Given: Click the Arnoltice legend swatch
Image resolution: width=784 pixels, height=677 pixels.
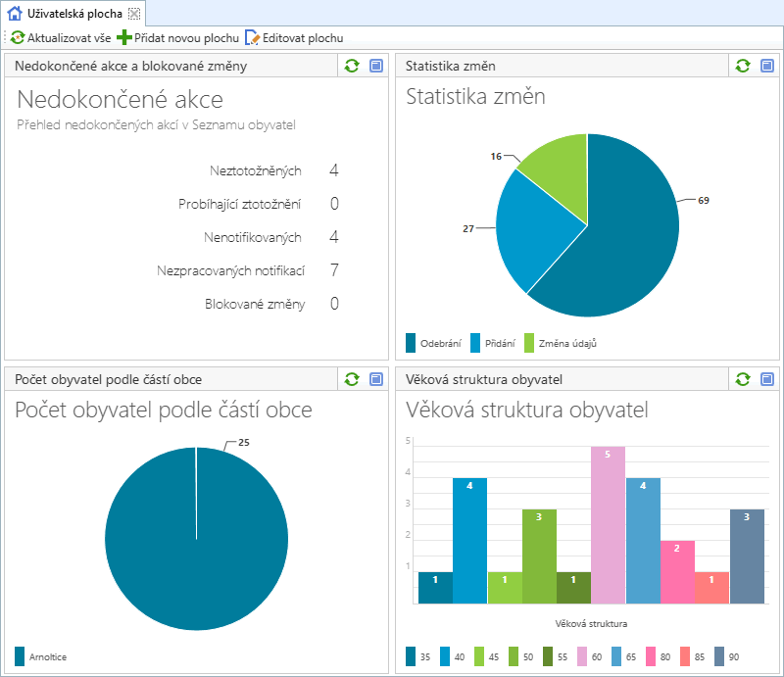Looking at the screenshot, I should coord(20,655).
